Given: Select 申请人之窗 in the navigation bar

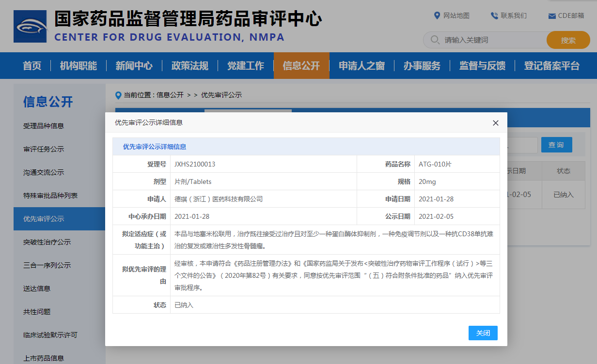Looking at the screenshot, I should tap(361, 66).
